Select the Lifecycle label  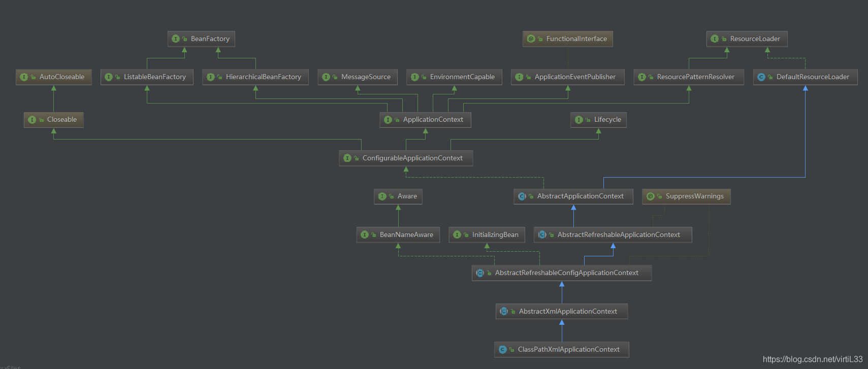click(608, 120)
